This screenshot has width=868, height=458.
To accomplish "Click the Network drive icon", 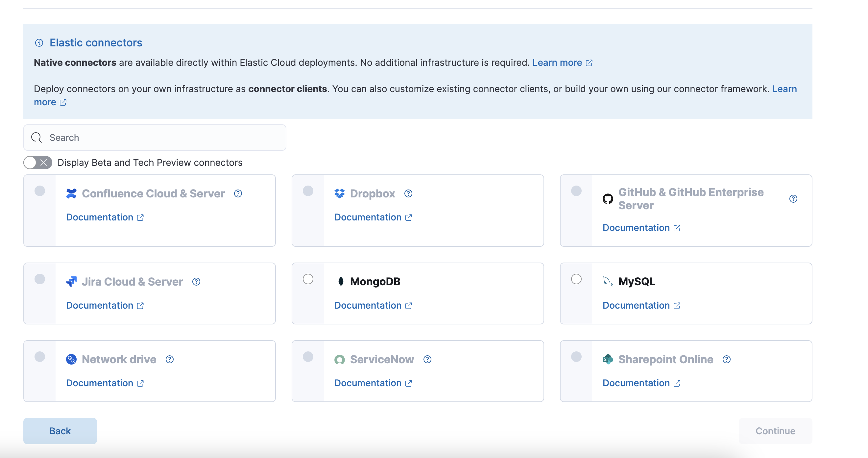I will [x=71, y=359].
